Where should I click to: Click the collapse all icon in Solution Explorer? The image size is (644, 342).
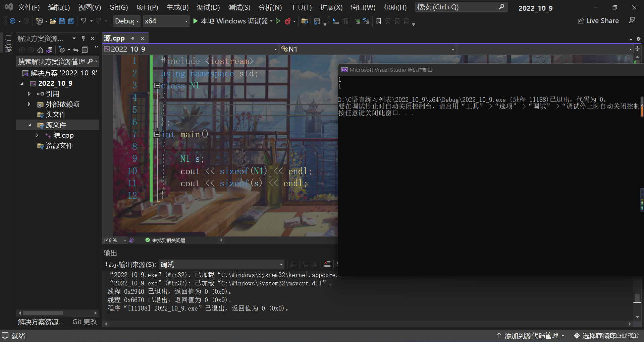click(x=85, y=50)
